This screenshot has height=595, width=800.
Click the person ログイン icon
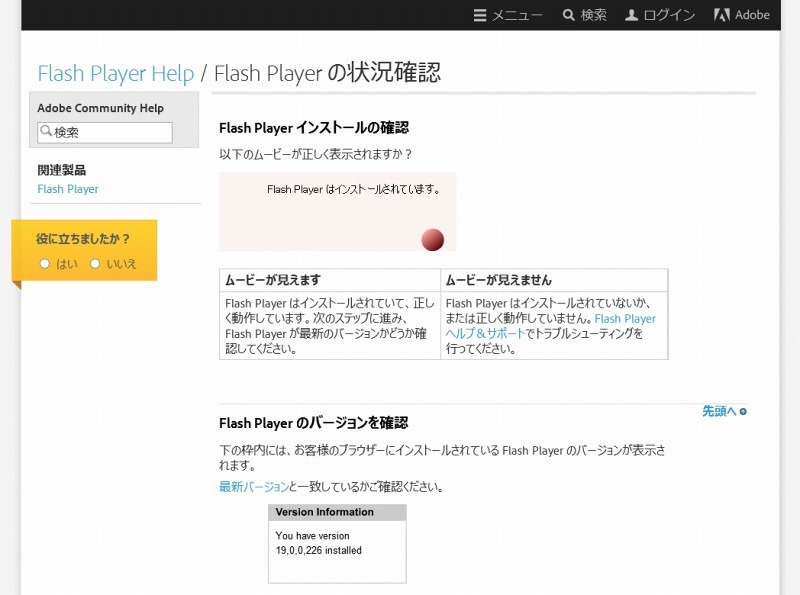(631, 15)
